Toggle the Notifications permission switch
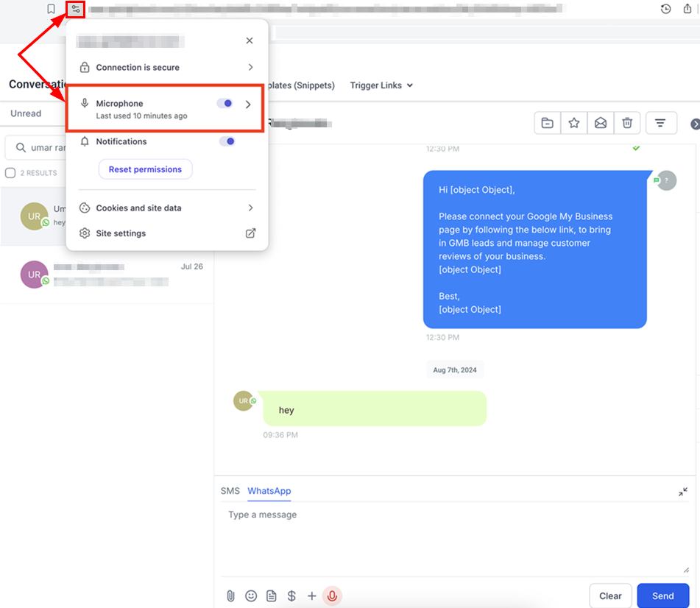 pyautogui.click(x=227, y=141)
